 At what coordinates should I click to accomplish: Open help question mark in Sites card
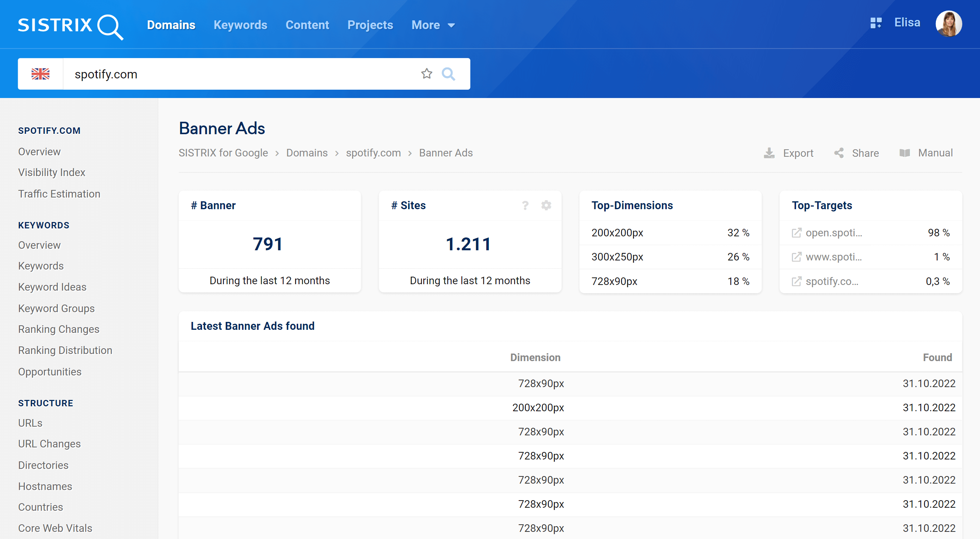525,205
